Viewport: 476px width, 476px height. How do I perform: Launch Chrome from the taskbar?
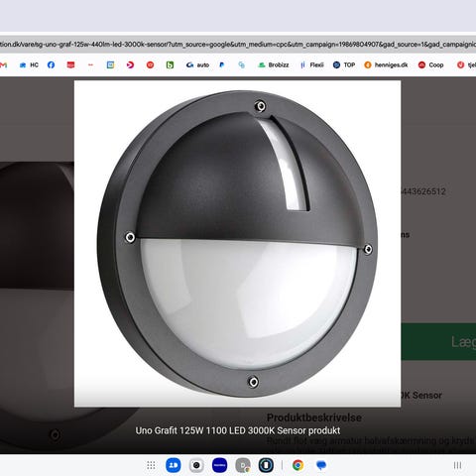[x=297, y=465]
